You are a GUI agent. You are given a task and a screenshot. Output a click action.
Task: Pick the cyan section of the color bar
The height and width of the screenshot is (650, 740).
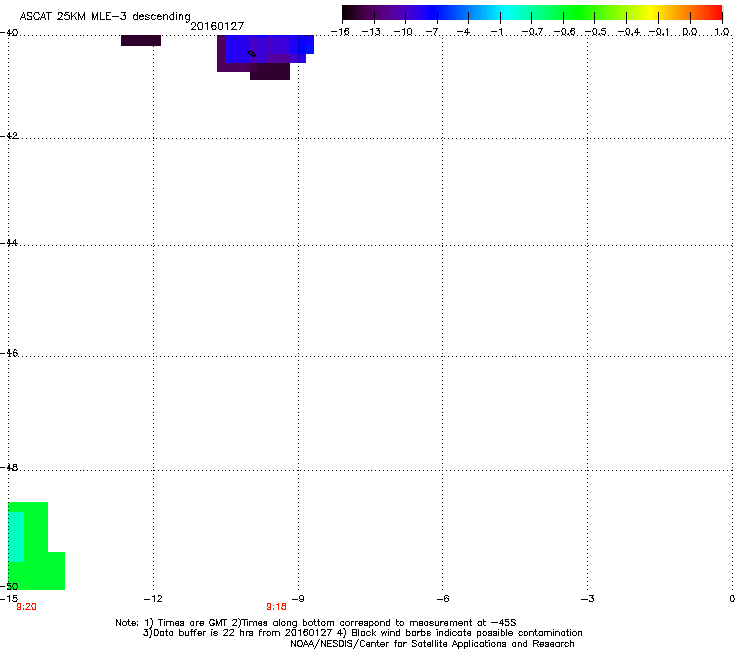505,13
